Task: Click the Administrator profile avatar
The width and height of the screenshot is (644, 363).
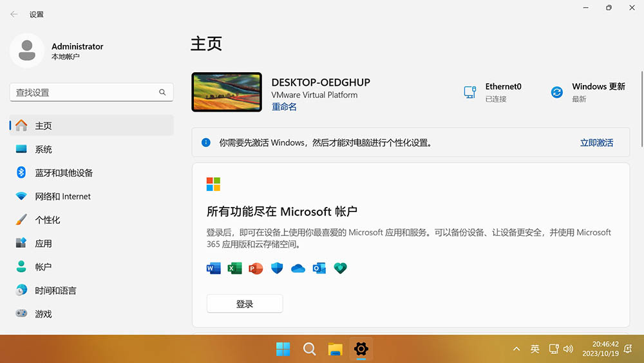Action: pos(27,50)
